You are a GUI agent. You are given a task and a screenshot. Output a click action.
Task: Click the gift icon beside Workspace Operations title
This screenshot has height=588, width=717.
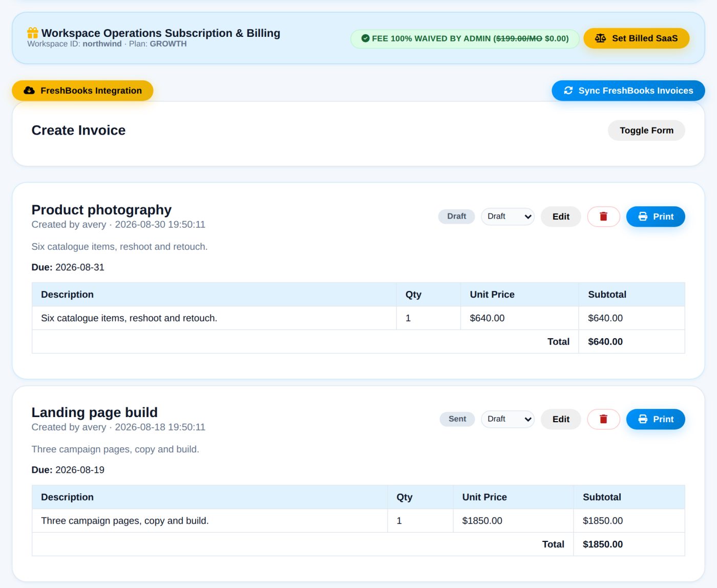[33, 33]
